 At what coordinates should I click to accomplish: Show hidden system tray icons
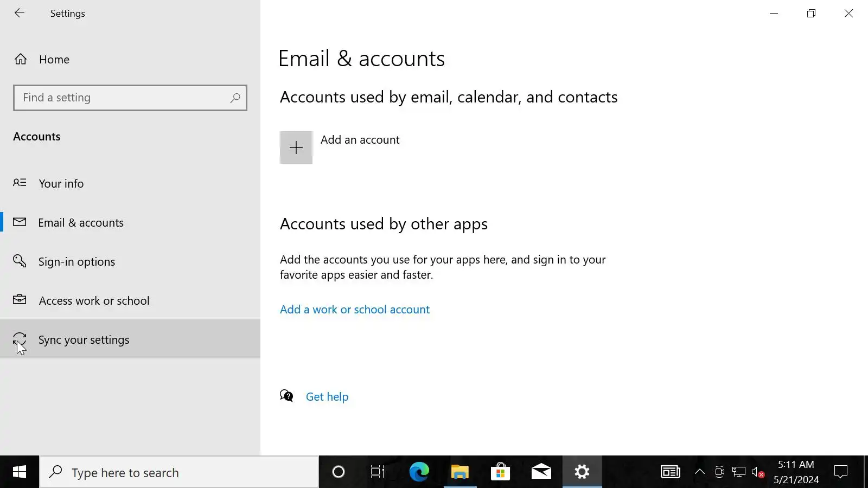tap(700, 472)
